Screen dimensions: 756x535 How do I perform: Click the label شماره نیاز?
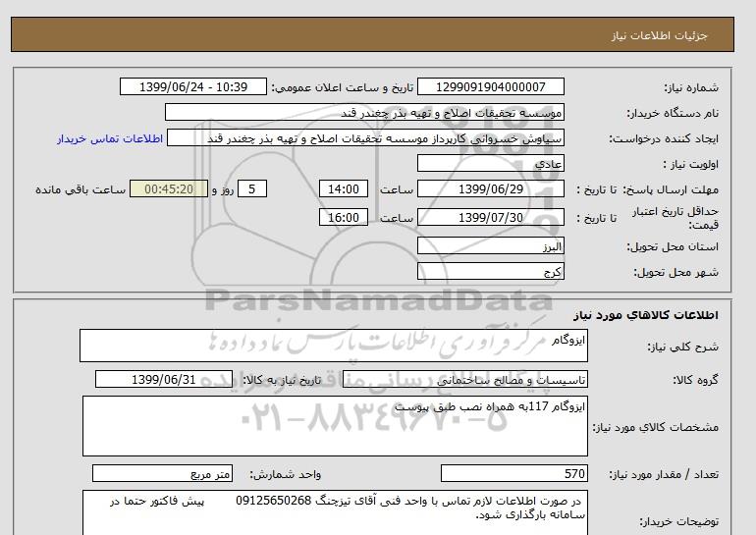tap(691, 87)
